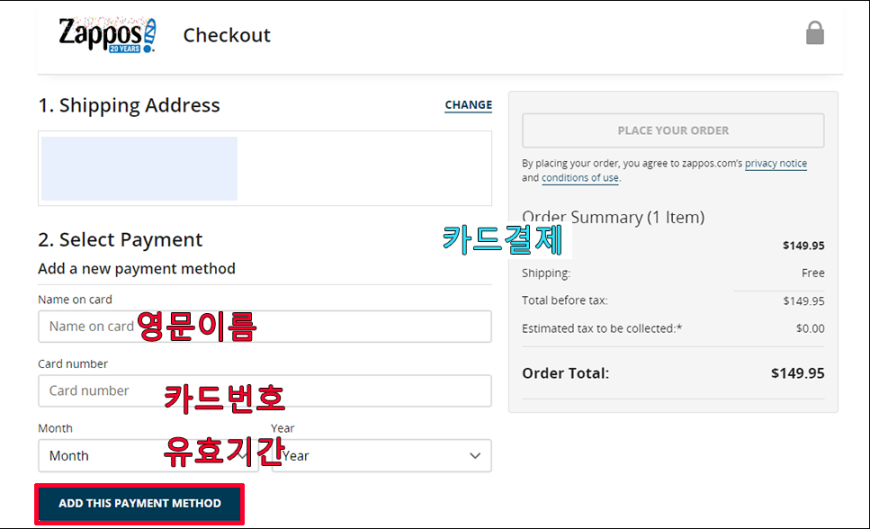870x529 pixels.
Task: Click the Order Summary heading
Action: [x=613, y=217]
